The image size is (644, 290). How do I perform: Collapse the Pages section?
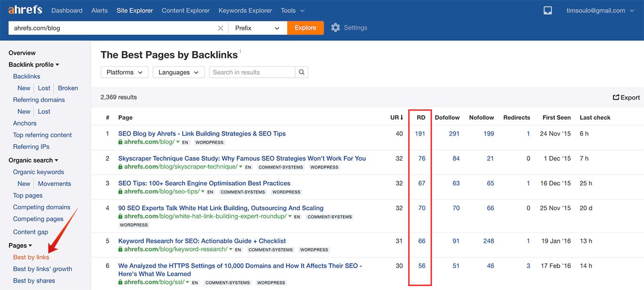coord(20,245)
